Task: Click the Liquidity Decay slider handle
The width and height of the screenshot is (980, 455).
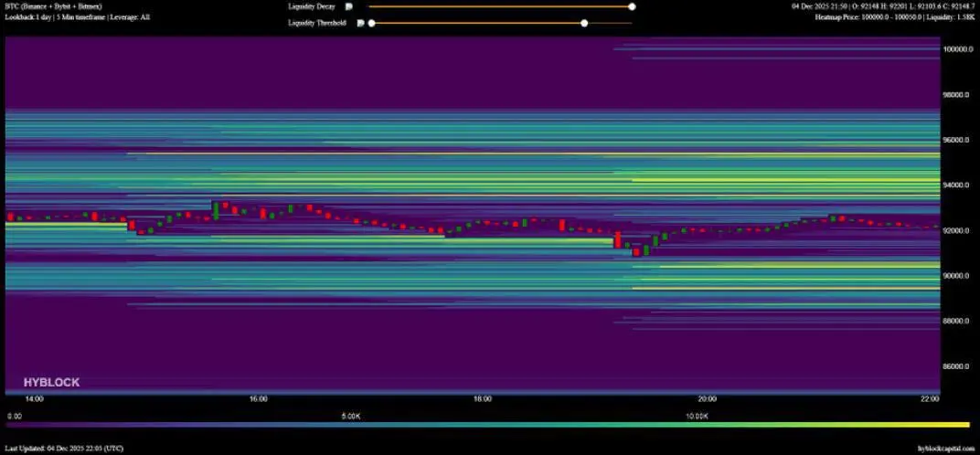Action: click(x=632, y=6)
